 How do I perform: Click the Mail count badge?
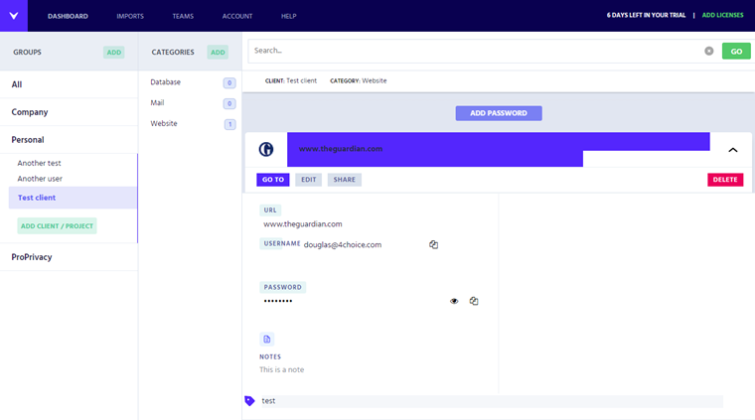pos(230,104)
